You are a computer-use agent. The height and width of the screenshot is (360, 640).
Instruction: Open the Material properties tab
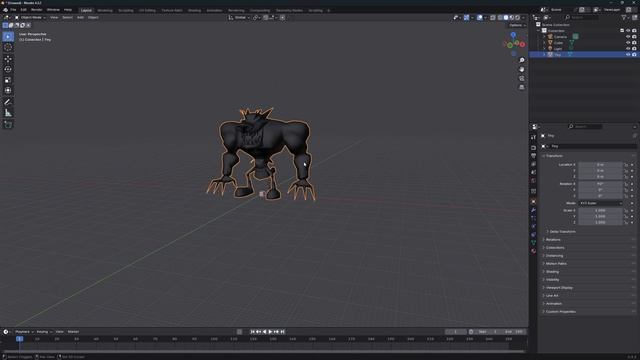(533, 251)
